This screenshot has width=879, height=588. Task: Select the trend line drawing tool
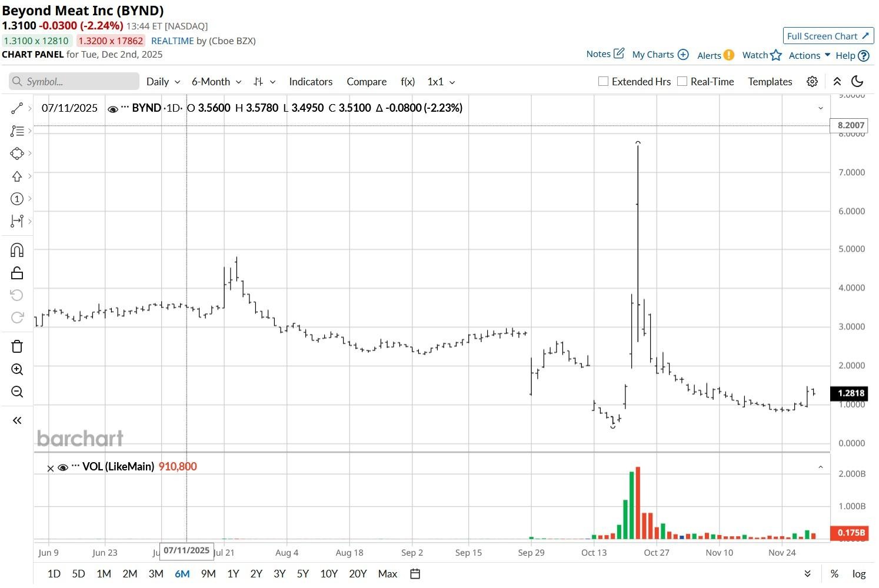tap(17, 108)
